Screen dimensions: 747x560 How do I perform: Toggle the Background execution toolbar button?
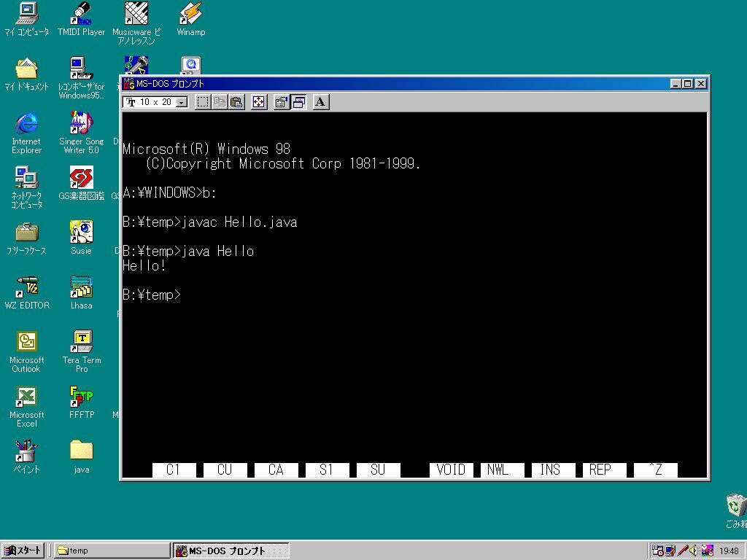click(x=298, y=102)
